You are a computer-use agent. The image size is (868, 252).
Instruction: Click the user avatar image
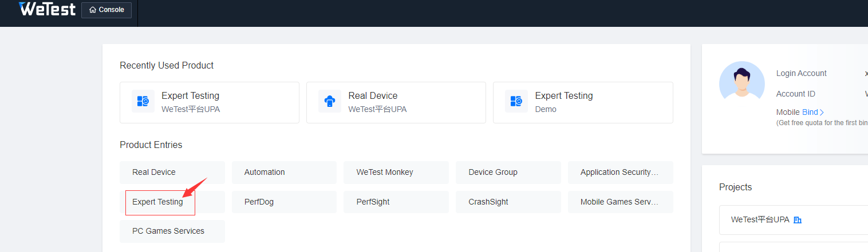coord(742,84)
